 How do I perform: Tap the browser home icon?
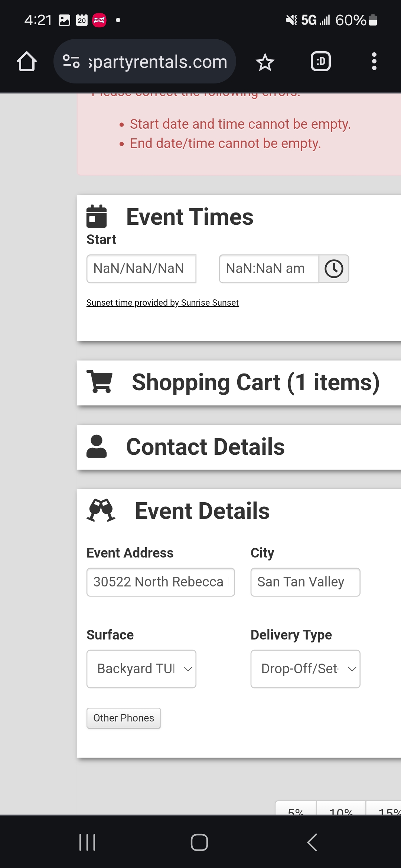click(27, 62)
